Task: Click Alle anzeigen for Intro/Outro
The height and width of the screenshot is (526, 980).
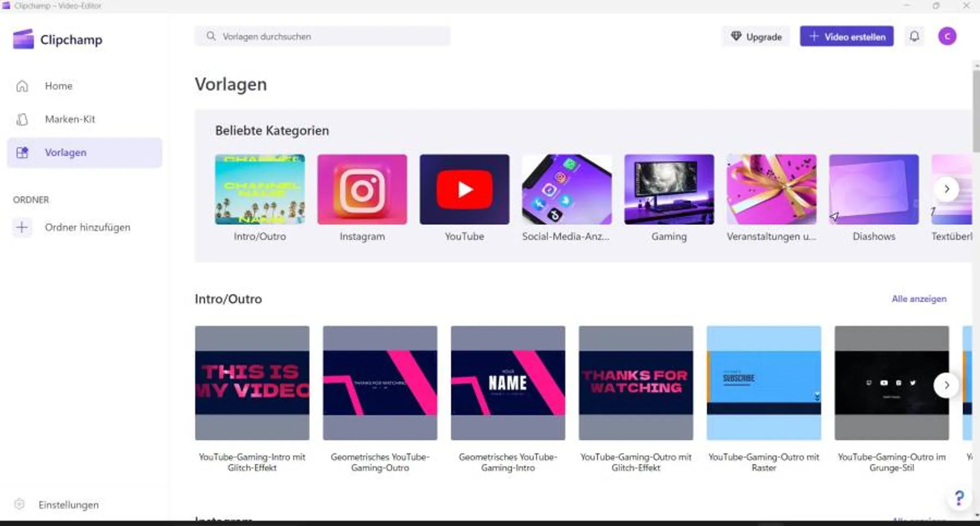Action: (x=919, y=299)
